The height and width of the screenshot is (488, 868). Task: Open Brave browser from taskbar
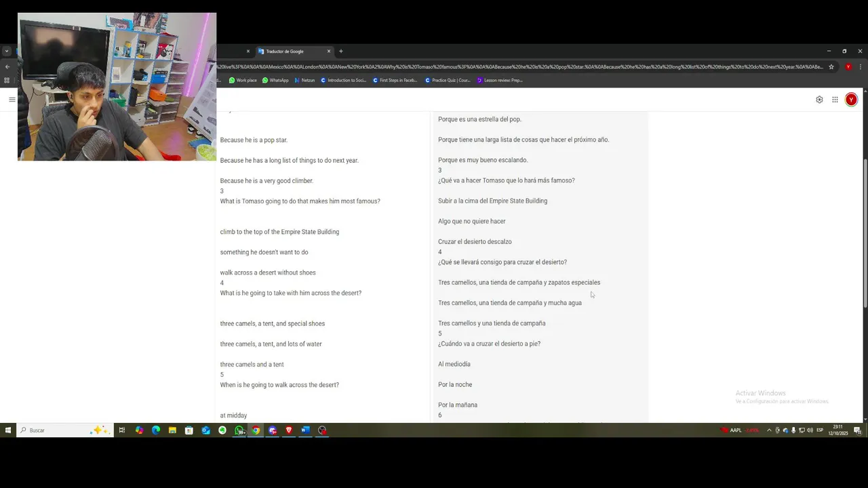[x=289, y=430]
